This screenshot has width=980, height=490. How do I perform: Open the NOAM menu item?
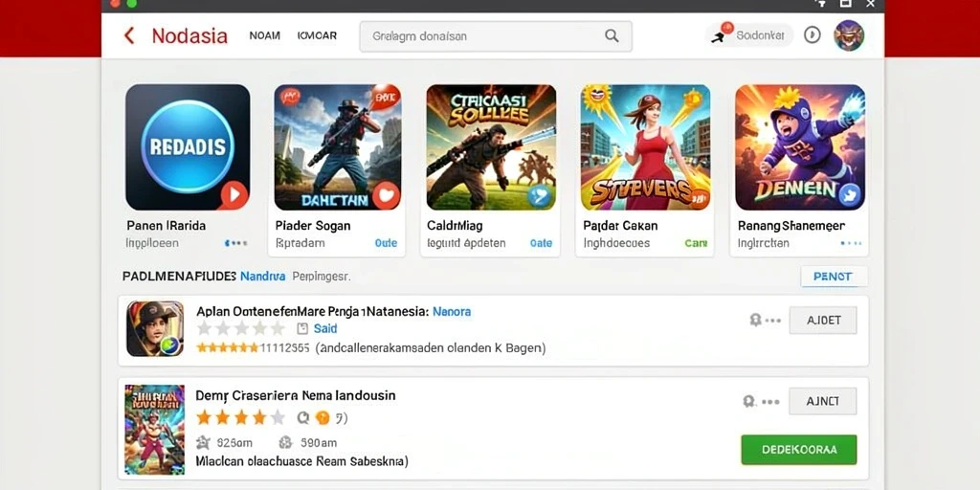264,35
